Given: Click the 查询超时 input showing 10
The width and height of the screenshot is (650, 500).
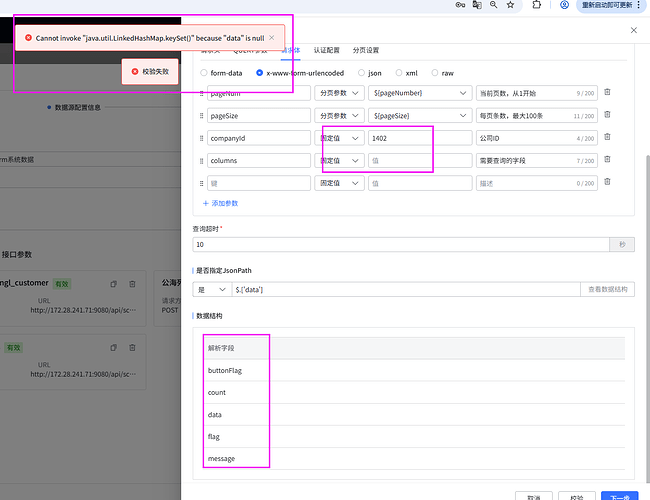Looking at the screenshot, I should pyautogui.click(x=401, y=245).
